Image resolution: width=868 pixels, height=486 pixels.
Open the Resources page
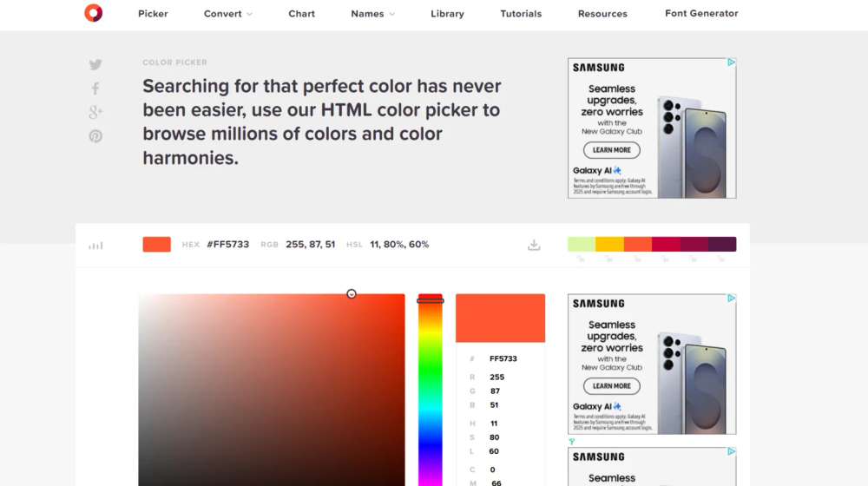click(x=602, y=14)
